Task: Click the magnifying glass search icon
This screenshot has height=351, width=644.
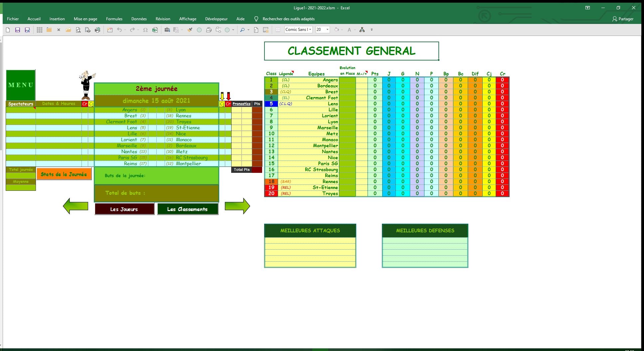Action: (242, 30)
